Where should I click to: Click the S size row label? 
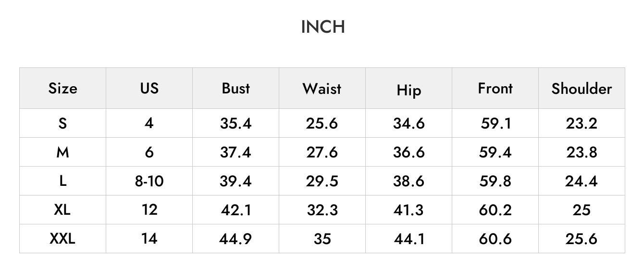62,123
